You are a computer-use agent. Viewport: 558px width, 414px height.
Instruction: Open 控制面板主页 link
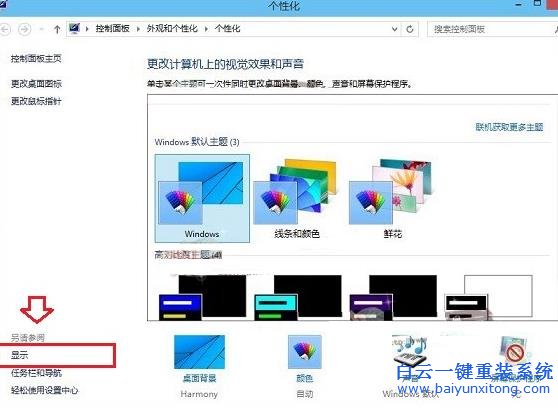(x=36, y=59)
